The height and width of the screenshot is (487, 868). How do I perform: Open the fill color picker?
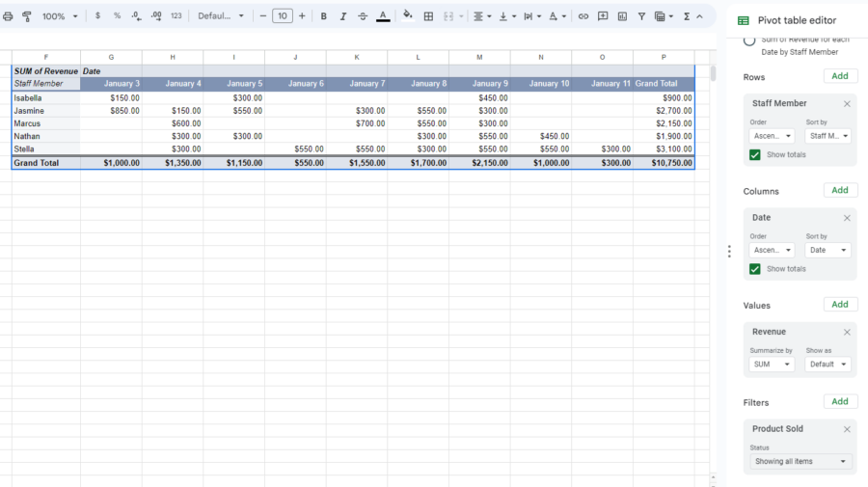pos(407,16)
